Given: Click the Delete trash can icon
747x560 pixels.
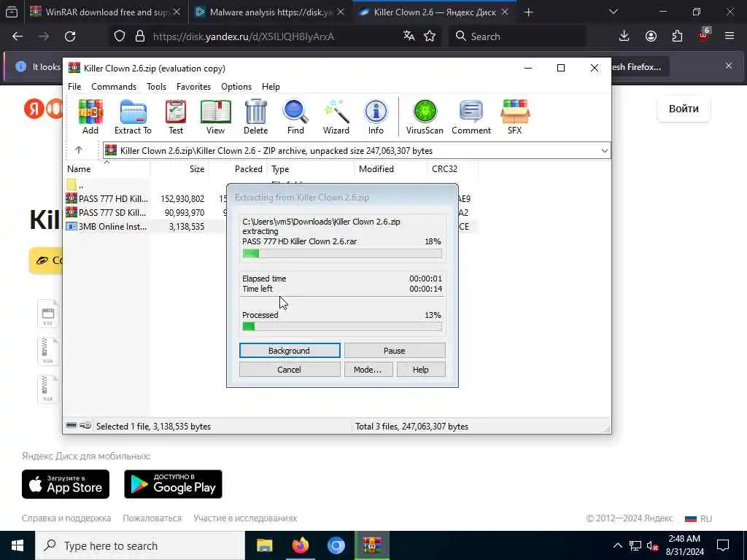Looking at the screenshot, I should (x=256, y=117).
